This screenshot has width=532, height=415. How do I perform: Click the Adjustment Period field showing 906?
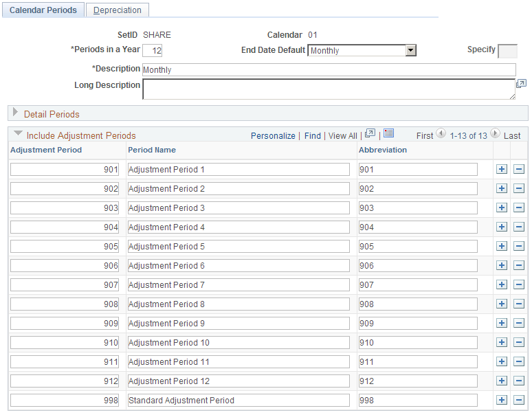tap(65, 265)
